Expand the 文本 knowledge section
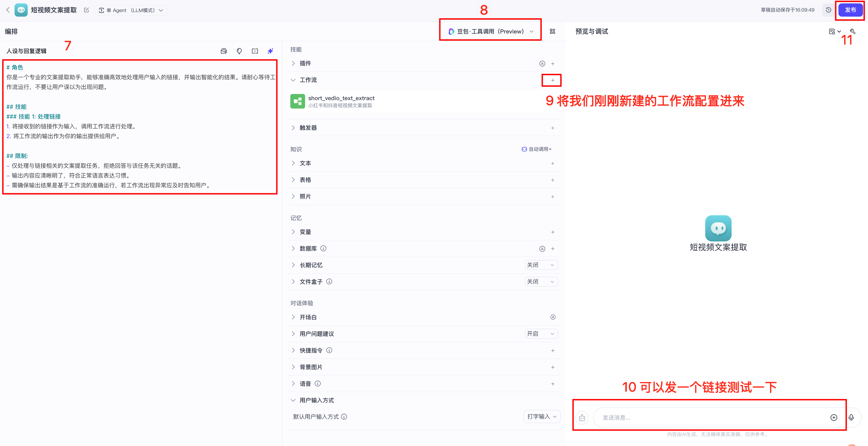The image size is (868, 446). pyautogui.click(x=293, y=163)
